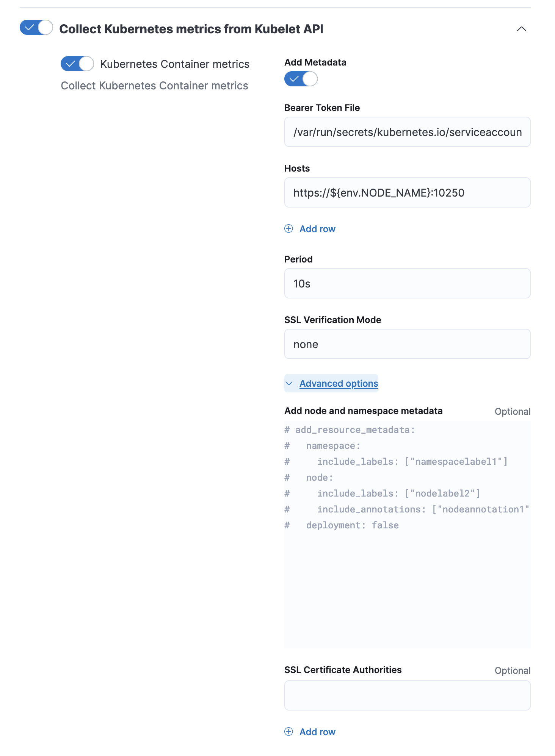
Task: Disable the Collect Kubernetes metrics from Kubelet API toggle
Action: (36, 28)
